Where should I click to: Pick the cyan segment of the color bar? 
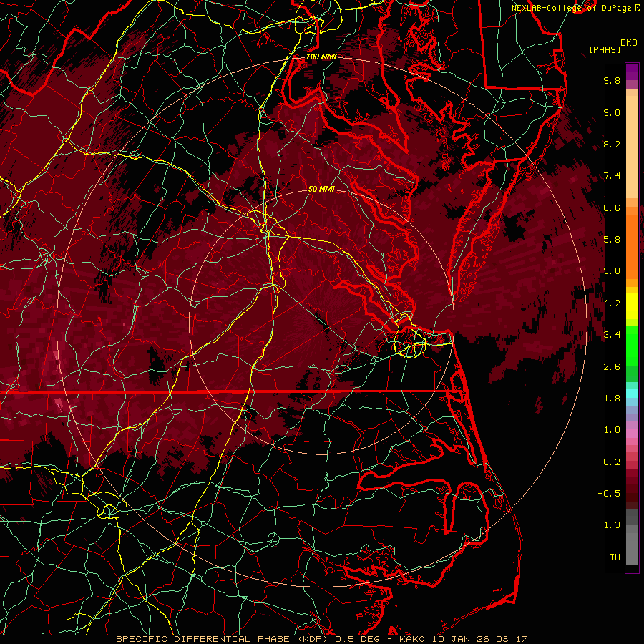(632, 394)
